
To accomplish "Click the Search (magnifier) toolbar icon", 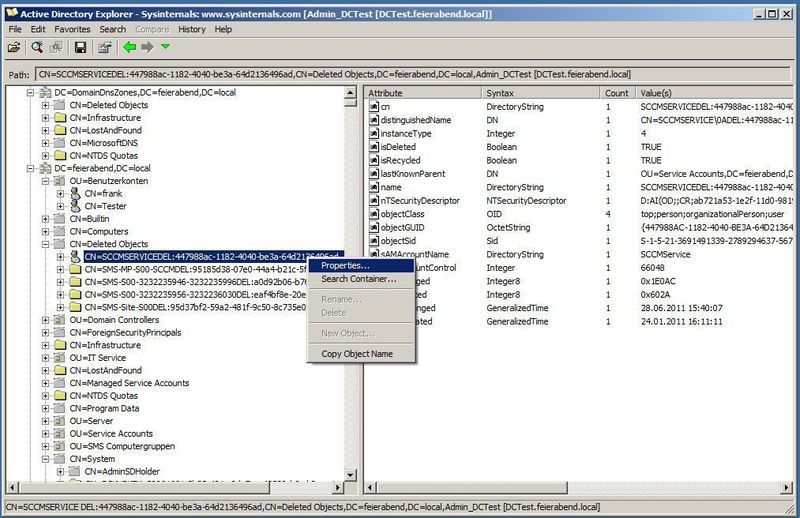I will click(37, 47).
